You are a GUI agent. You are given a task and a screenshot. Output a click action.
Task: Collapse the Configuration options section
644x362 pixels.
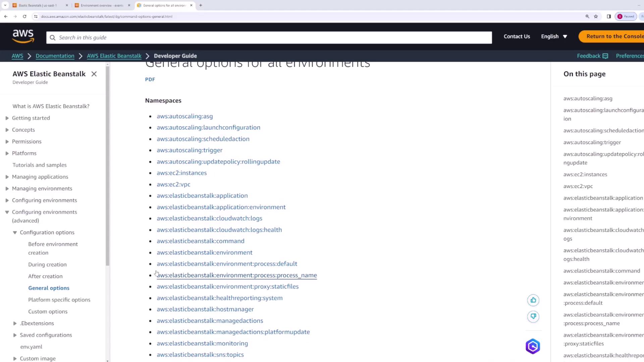pos(15,233)
